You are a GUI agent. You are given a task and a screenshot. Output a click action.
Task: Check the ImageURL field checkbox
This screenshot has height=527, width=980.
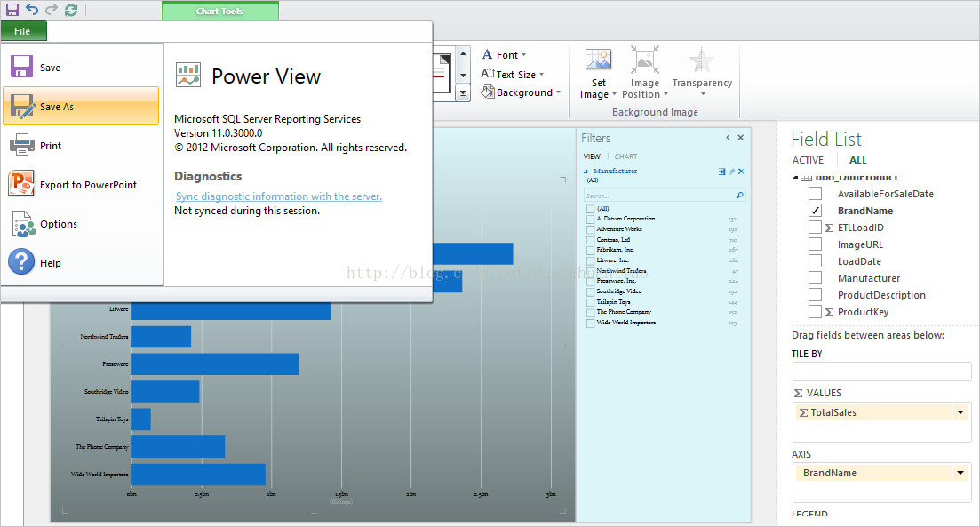(815, 244)
